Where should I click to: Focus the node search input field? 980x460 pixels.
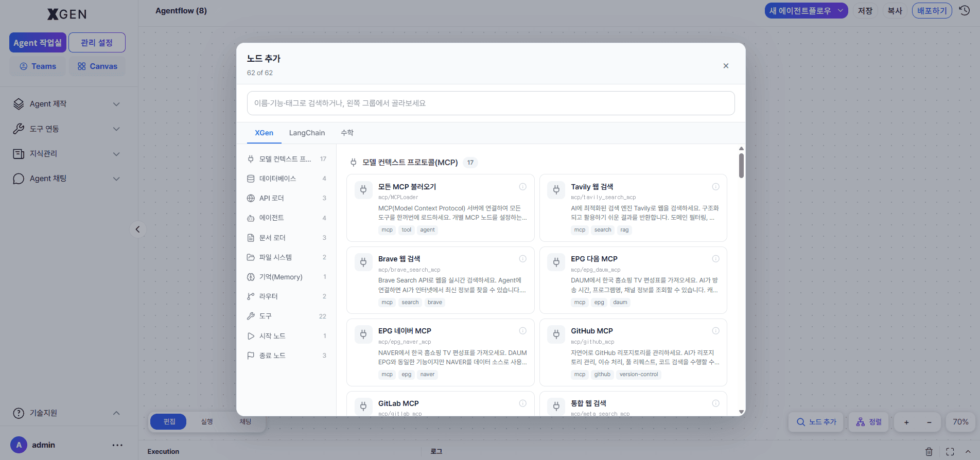pyautogui.click(x=491, y=103)
